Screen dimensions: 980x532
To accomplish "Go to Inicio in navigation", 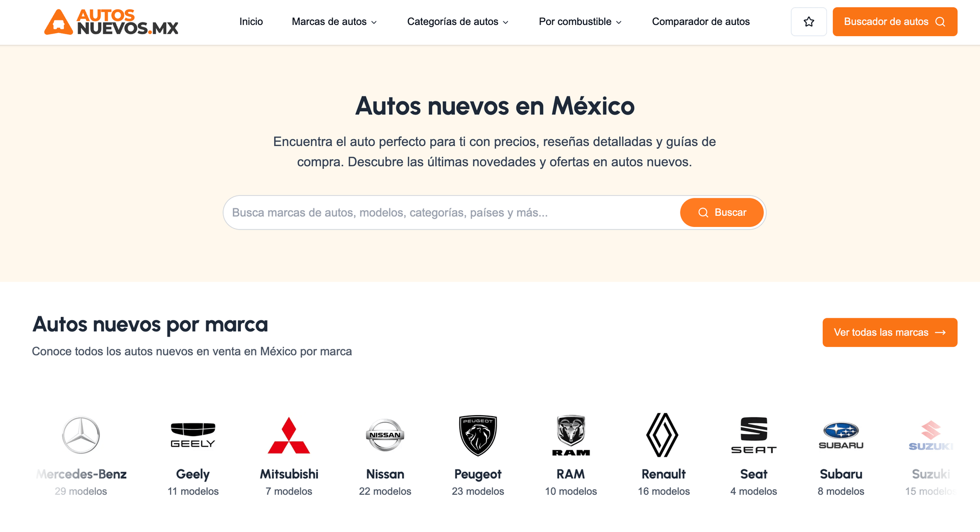I will 251,22.
